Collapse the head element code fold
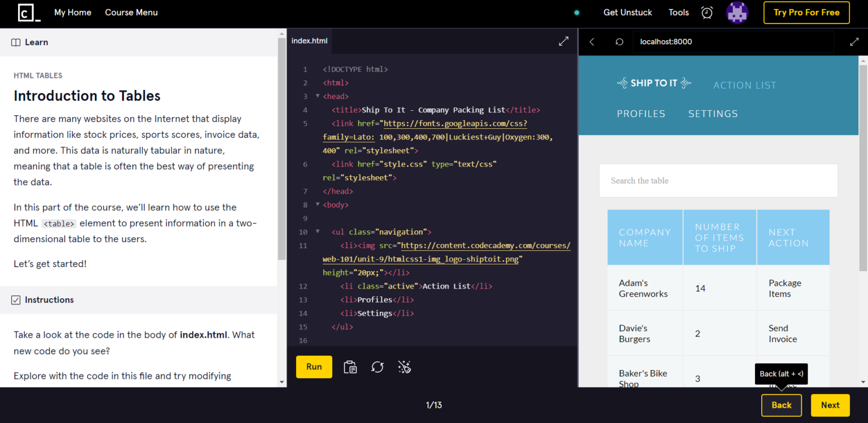The height and width of the screenshot is (423, 868). click(x=318, y=95)
